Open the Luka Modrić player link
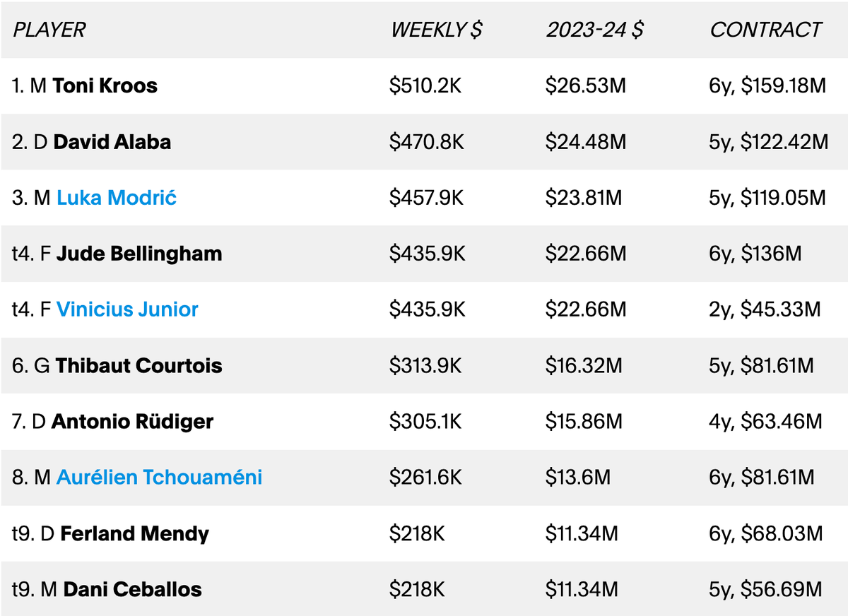This screenshot has height=616, width=848. tap(117, 198)
